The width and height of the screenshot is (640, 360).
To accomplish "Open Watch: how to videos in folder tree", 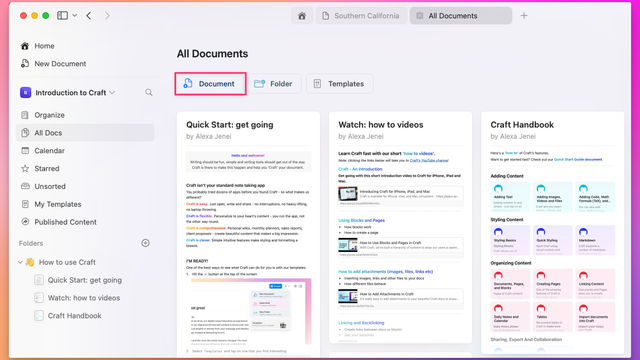I will (x=84, y=298).
